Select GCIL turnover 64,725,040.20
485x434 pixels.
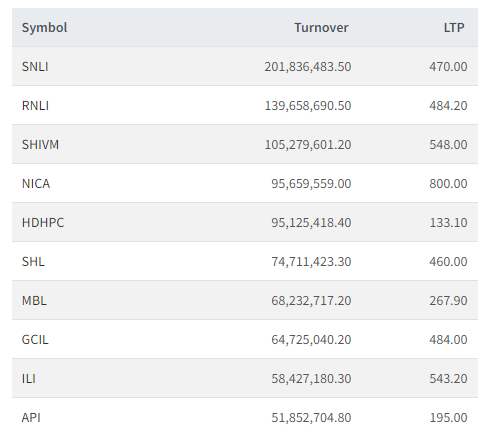click(311, 340)
